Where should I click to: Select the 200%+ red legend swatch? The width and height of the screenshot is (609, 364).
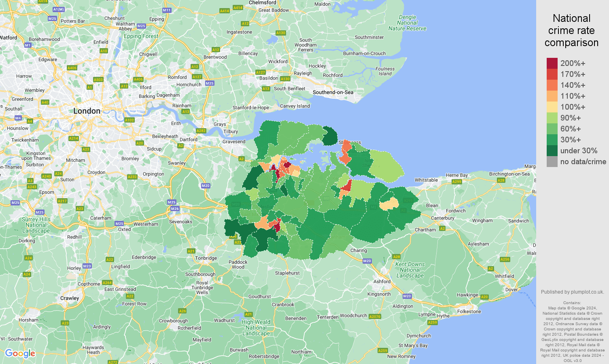click(552, 63)
